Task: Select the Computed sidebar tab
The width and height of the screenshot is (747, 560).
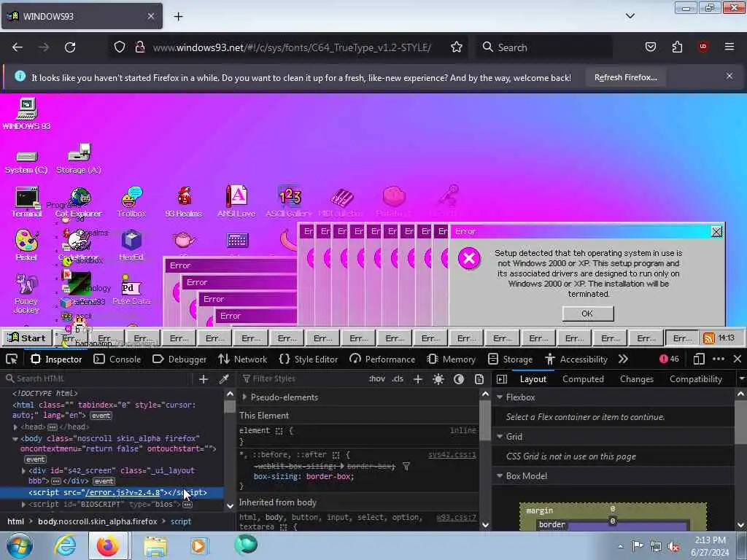Action: point(583,379)
